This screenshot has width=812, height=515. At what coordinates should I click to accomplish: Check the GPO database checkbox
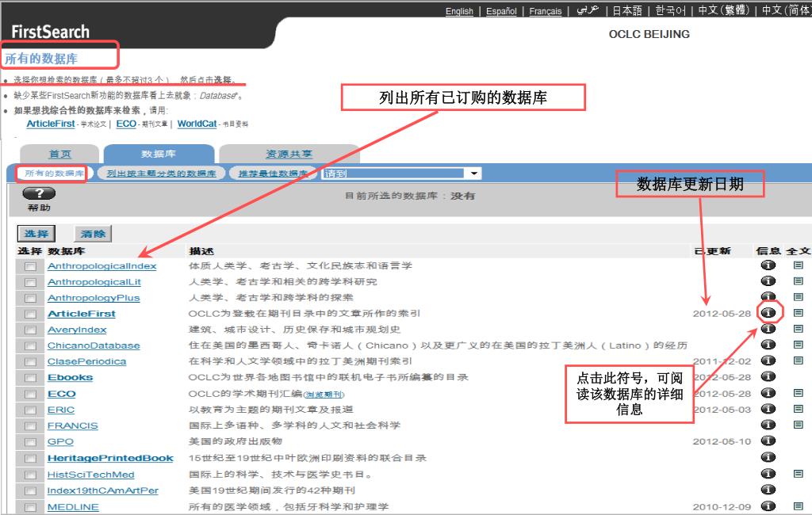pyautogui.click(x=31, y=443)
